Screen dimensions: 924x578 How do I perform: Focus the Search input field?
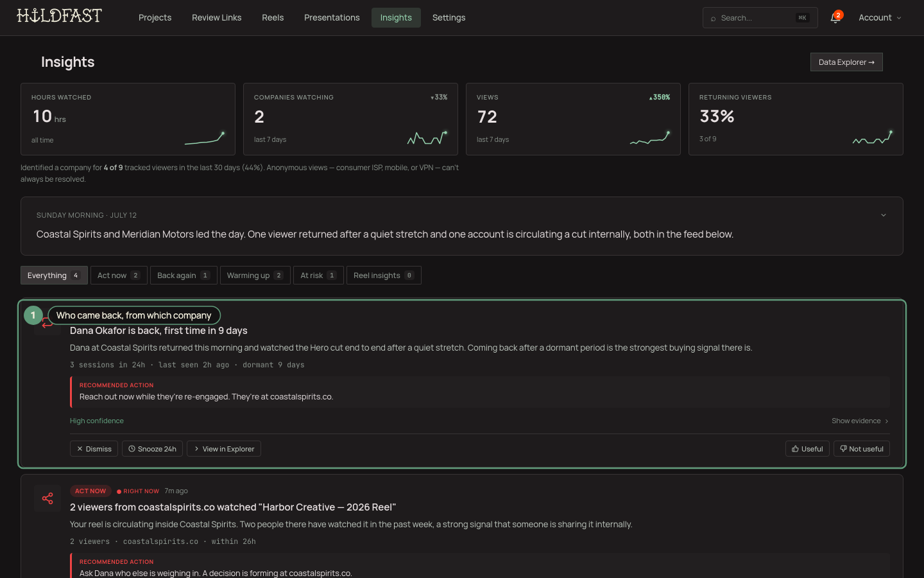click(760, 18)
